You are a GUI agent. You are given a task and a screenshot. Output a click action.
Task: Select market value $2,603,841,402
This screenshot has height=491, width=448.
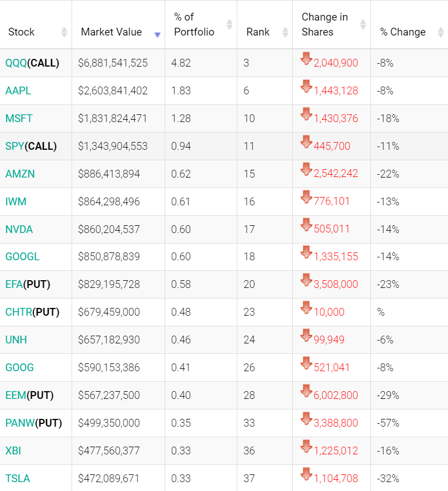point(113,91)
